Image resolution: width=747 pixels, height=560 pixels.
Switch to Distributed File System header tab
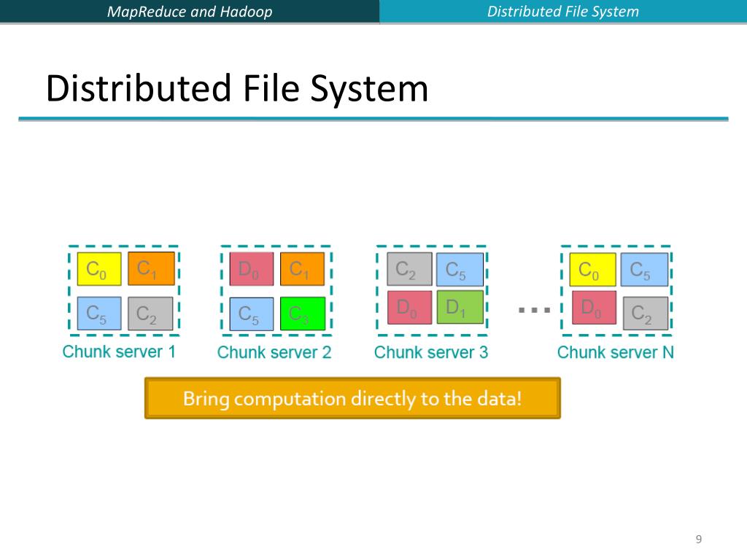click(x=563, y=12)
